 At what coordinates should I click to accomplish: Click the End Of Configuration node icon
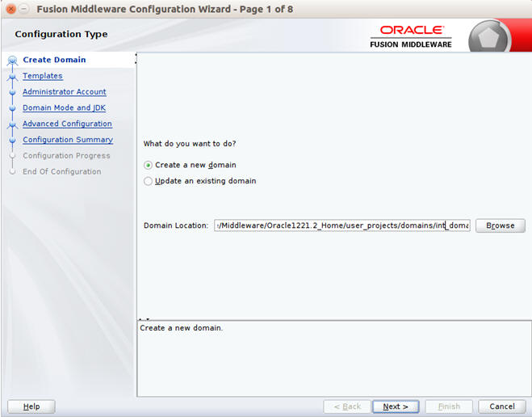[x=13, y=172]
